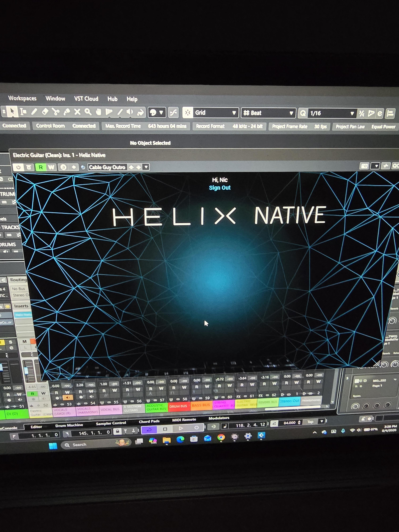This screenshot has width=399, height=532.
Task: Select the Zoom magnifier tool
Action: pyautogui.click(x=88, y=112)
